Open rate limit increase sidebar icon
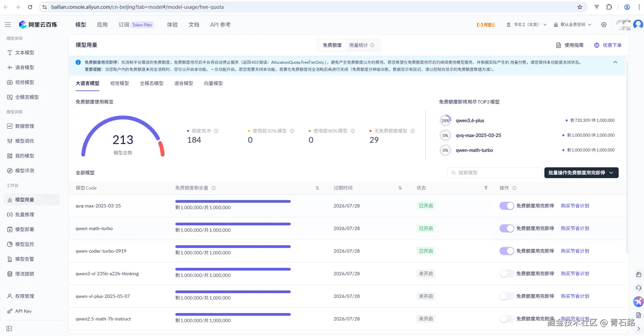 pos(10,274)
